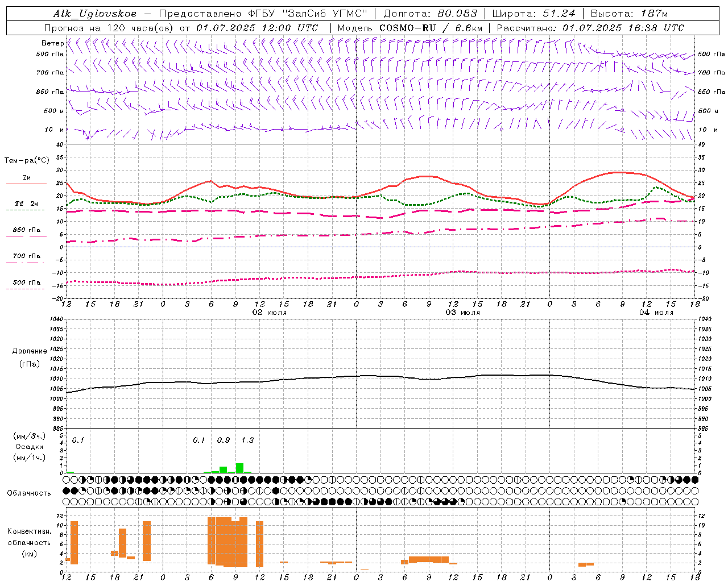Click the Alk_Uglovskoe station name in header
The width and height of the screenshot is (728, 582).
pos(95,14)
